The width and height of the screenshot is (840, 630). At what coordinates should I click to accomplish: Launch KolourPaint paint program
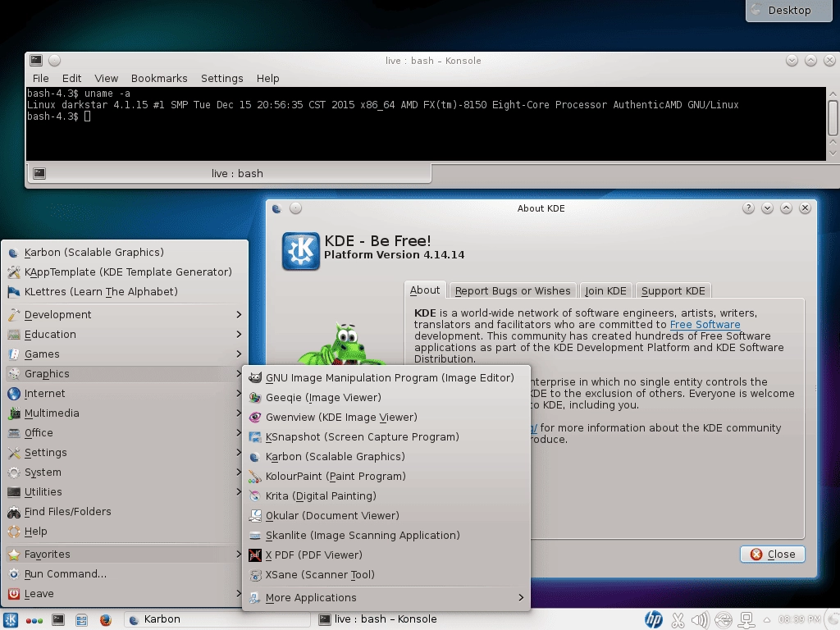(386, 477)
